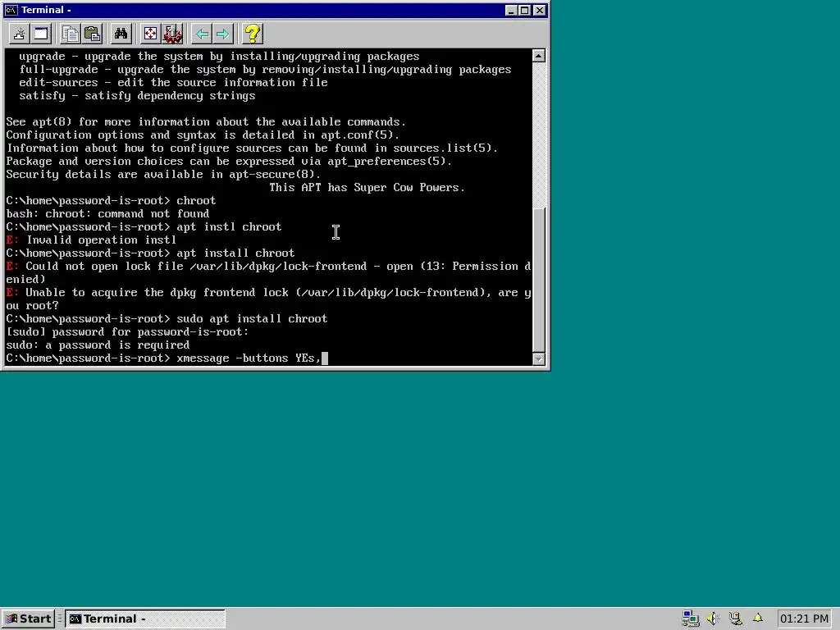Open terminal preferences gear icon
This screenshot has width=840, height=630.
coord(172,34)
